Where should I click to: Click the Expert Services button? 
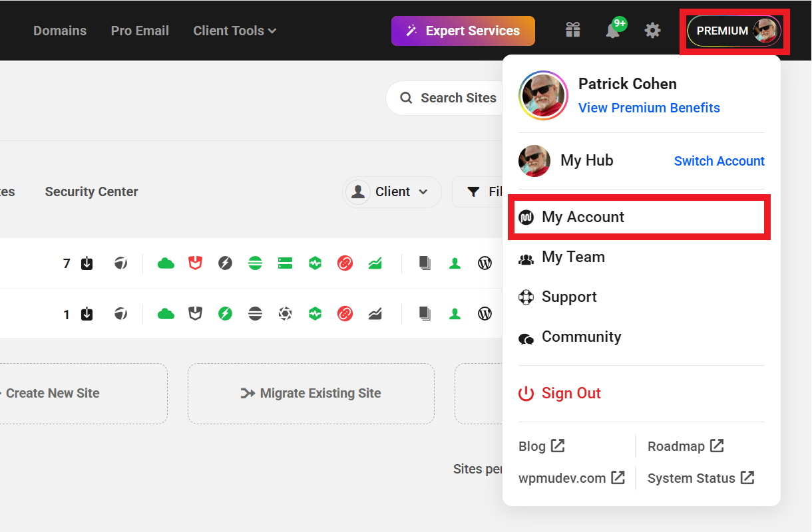click(463, 31)
